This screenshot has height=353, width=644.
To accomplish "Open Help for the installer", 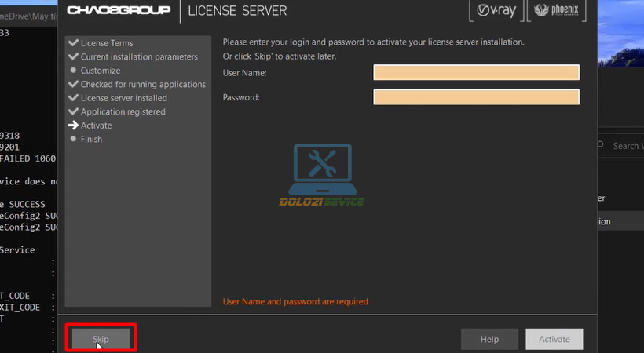I will coord(489,339).
